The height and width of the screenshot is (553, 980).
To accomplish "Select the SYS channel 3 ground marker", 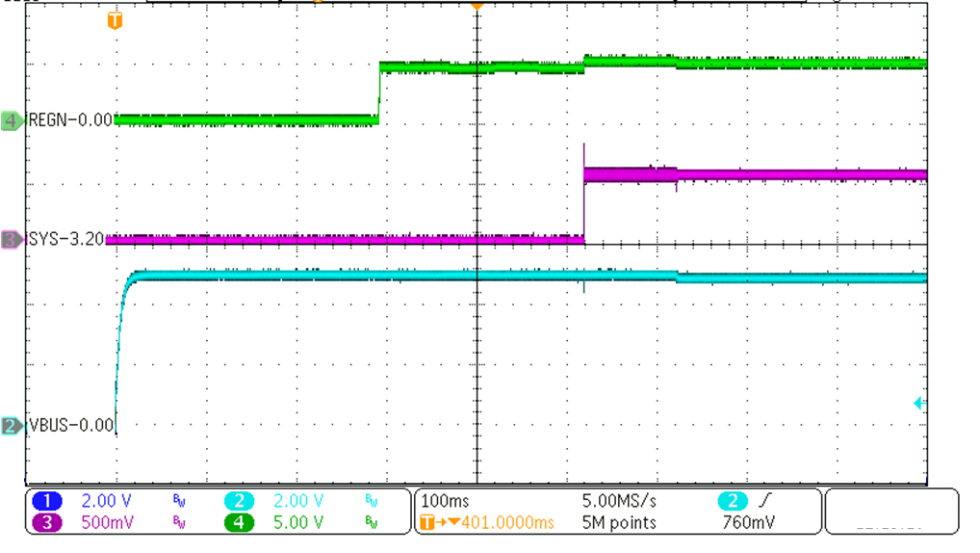I will (13, 239).
